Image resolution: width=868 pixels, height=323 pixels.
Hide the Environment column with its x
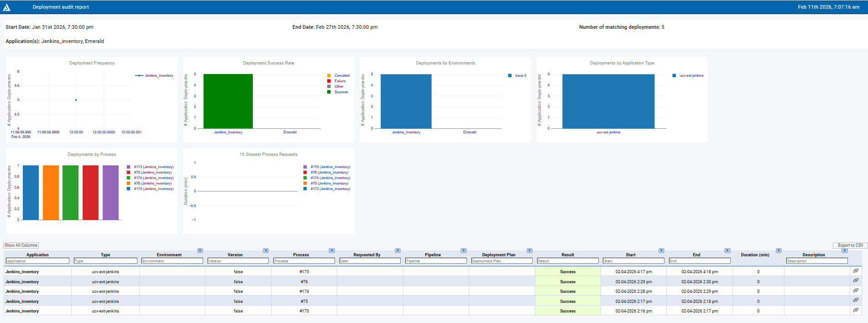200,250
